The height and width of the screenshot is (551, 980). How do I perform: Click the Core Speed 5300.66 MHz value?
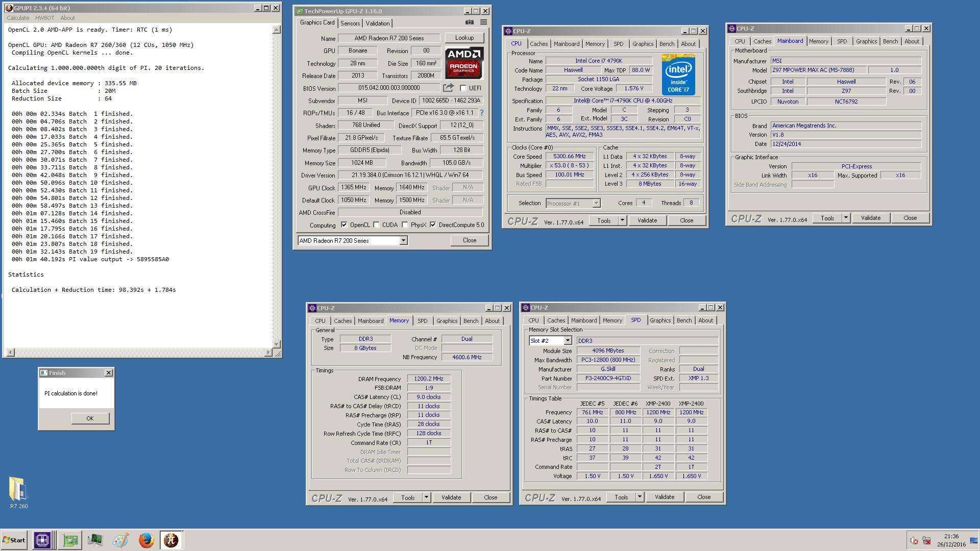pyautogui.click(x=569, y=157)
